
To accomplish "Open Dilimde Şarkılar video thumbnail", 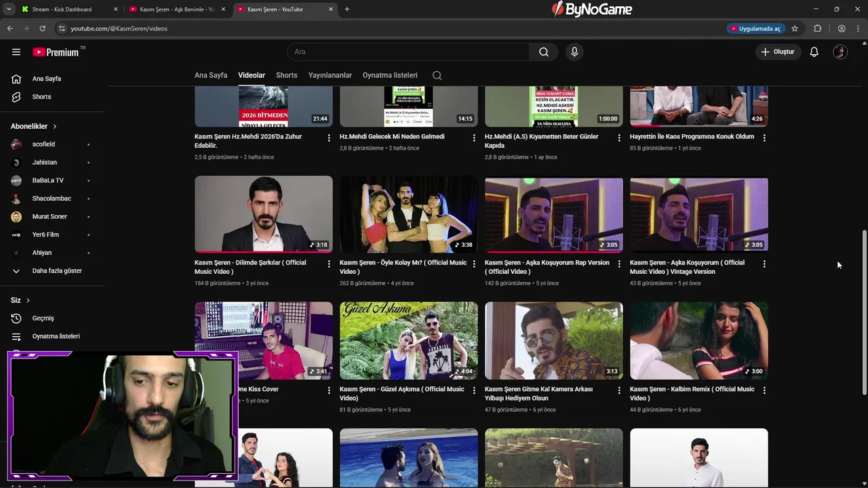I will (x=264, y=214).
